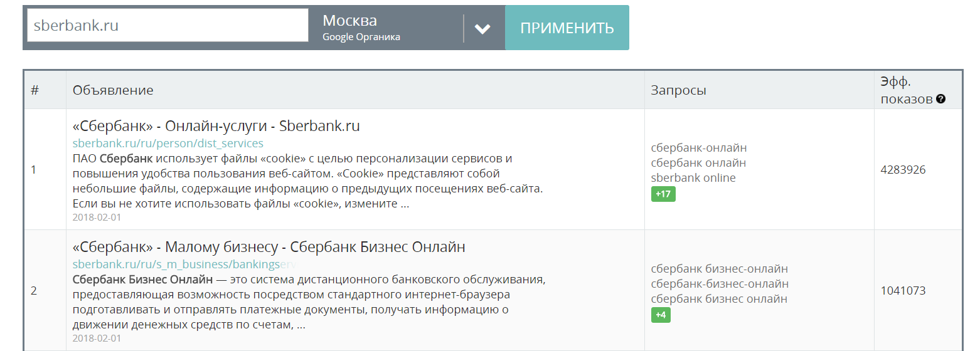
Task: Click the 2018-02-01 date in row 2
Action: 97,338
